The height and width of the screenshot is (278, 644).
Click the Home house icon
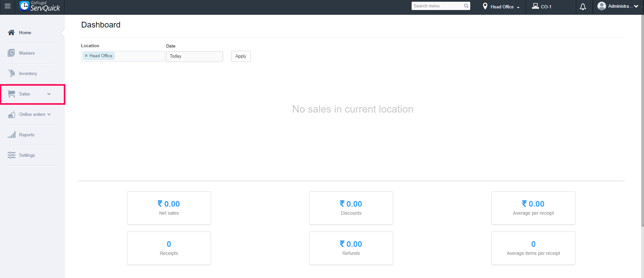coord(11,32)
